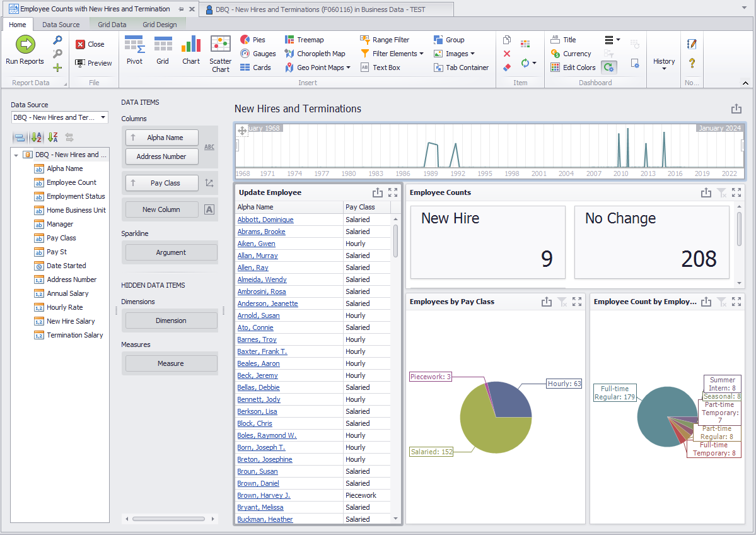Click the Address Number column button

pyautogui.click(x=162, y=156)
